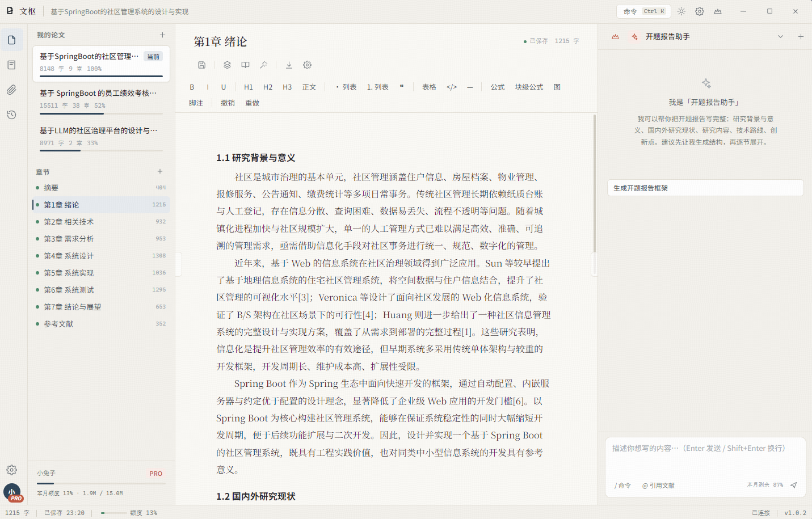Click the 额度 quota bar in status bar
Image resolution: width=812 pixels, height=519 pixels.
click(x=114, y=513)
